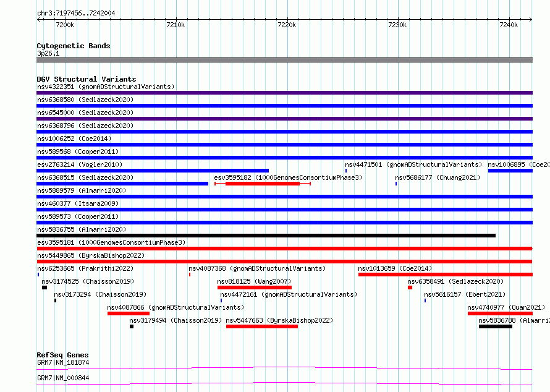
Task: Click the 3p26.1 cytogenetic band bar
Action: (284, 60)
